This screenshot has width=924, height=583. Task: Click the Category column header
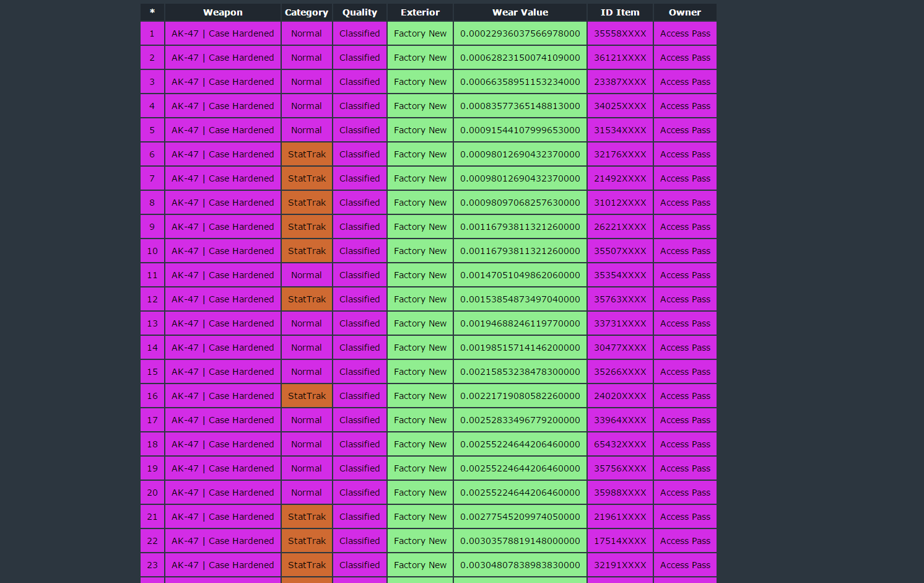(307, 12)
